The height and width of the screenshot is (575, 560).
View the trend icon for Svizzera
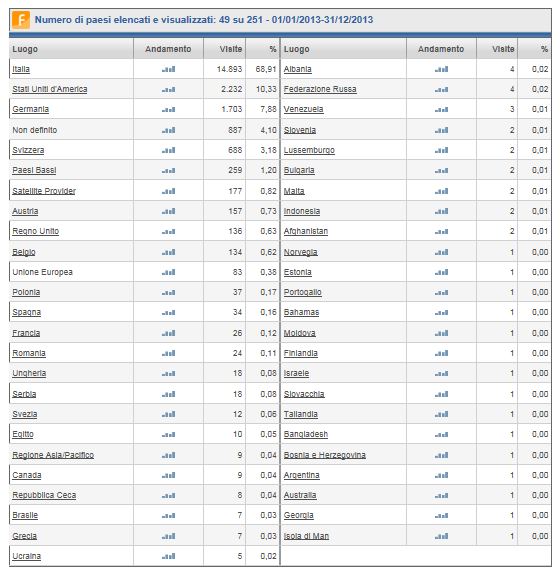[169, 150]
